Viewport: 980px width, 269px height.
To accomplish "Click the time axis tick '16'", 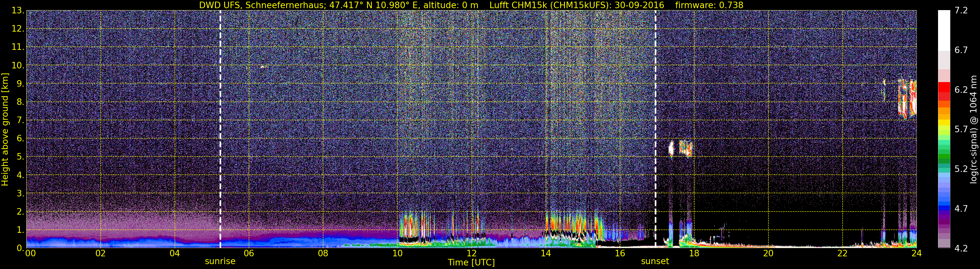I will click(620, 254).
